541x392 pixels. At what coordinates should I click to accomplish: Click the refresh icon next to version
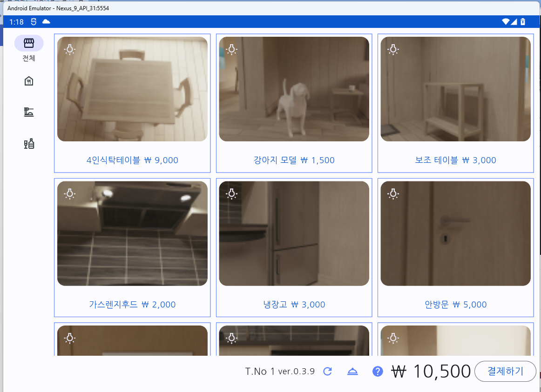pos(327,372)
